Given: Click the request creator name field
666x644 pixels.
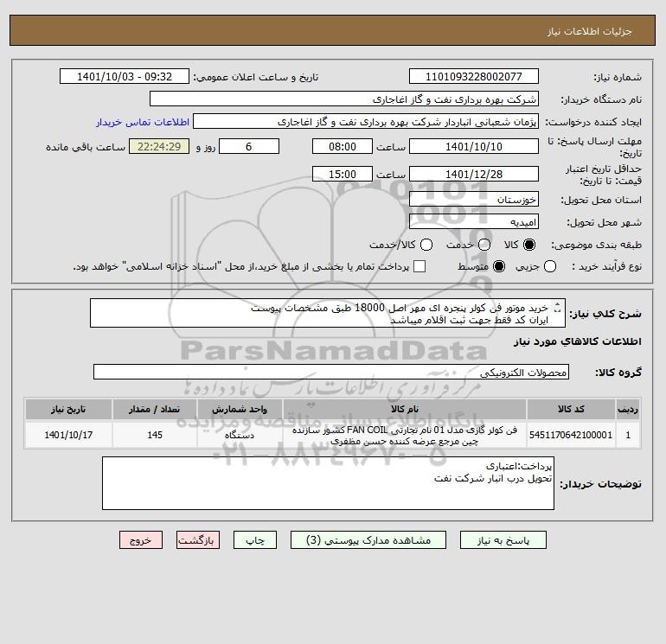Looking at the screenshot, I should [366, 121].
